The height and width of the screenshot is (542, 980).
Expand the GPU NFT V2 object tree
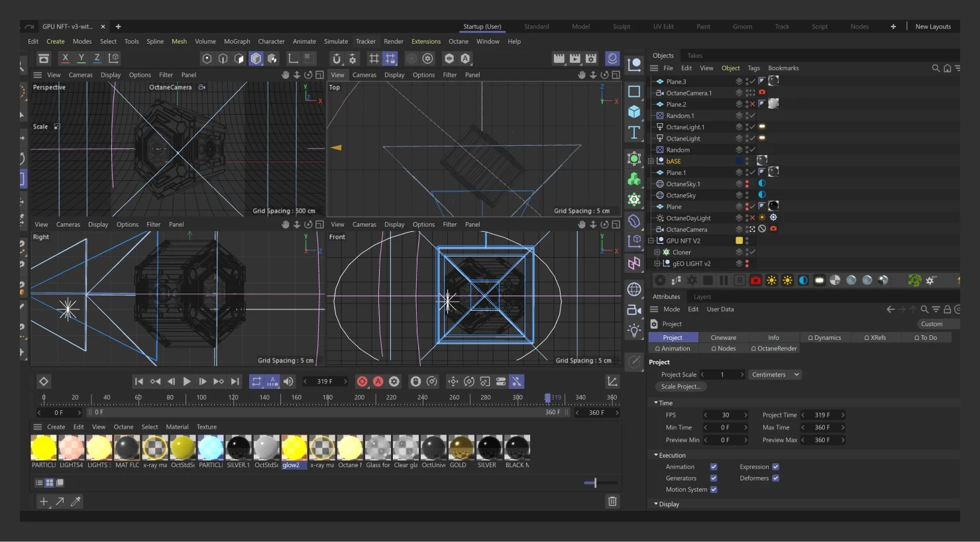pyautogui.click(x=651, y=241)
